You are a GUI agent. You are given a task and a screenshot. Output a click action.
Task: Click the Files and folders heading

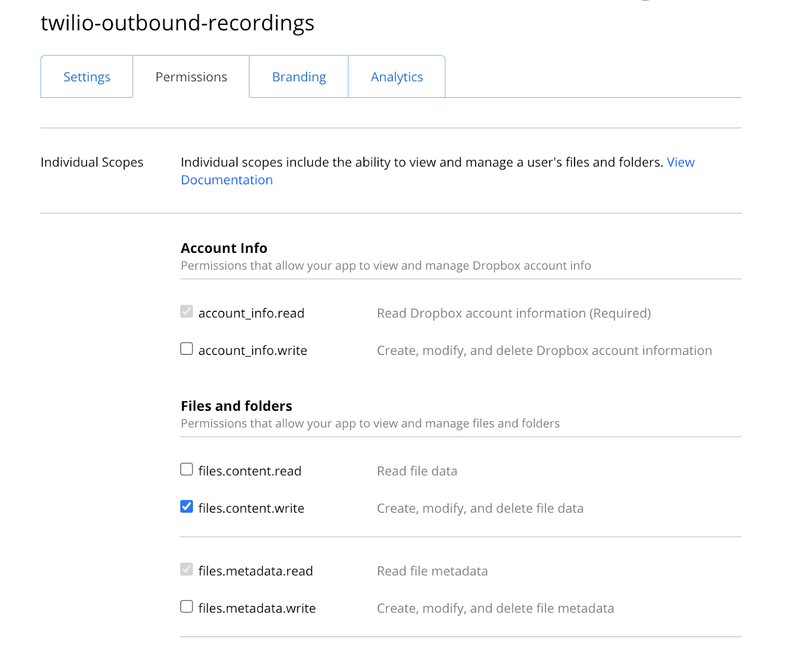pyautogui.click(x=236, y=406)
